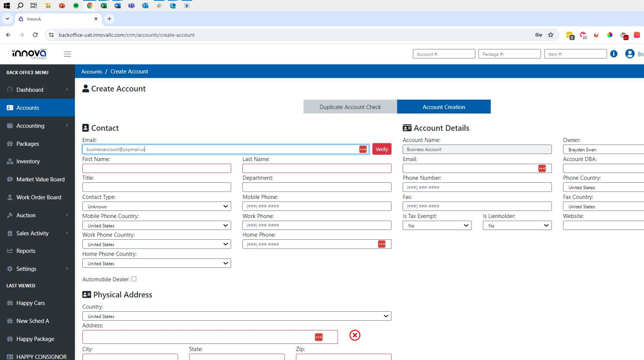Click the Reports chart icon

click(10, 251)
